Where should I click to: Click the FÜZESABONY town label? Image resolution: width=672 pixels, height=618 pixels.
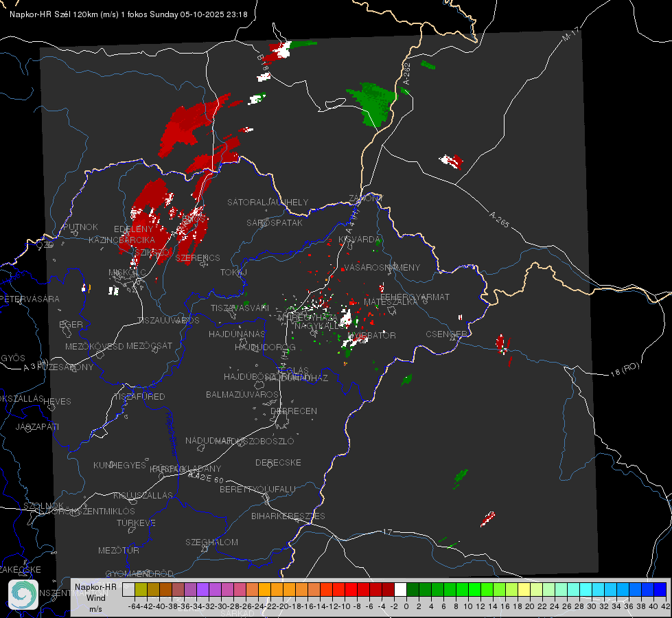65,367
